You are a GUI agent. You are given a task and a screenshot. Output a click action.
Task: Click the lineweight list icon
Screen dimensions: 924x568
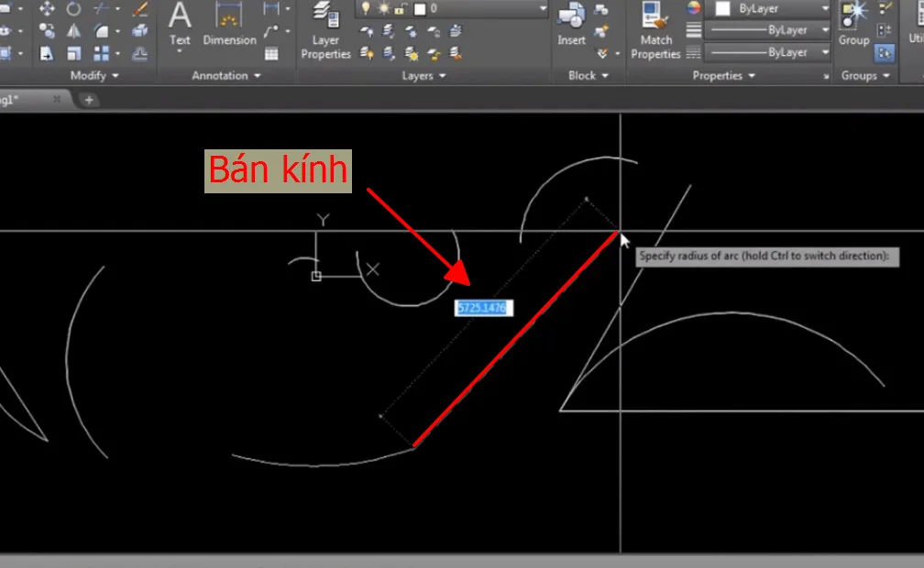[694, 30]
